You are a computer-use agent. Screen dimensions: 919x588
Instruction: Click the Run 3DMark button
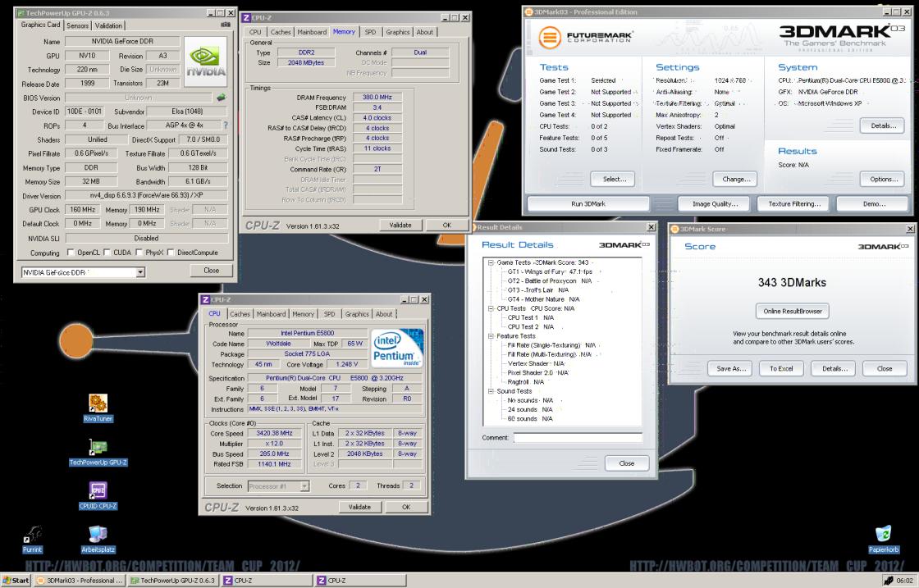click(x=588, y=204)
